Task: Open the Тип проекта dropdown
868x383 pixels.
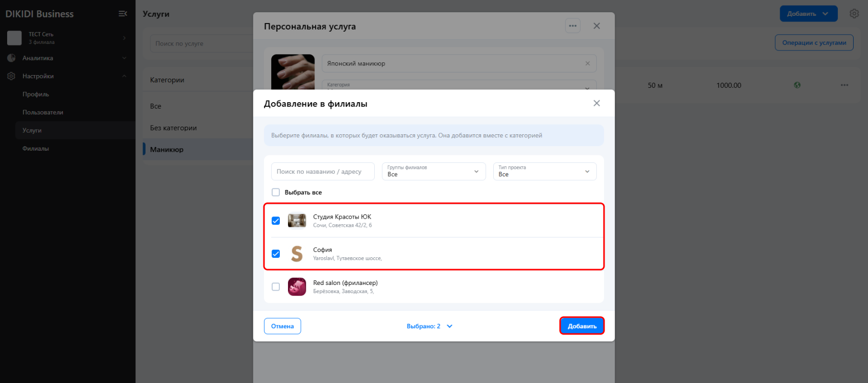Action: [544, 172]
